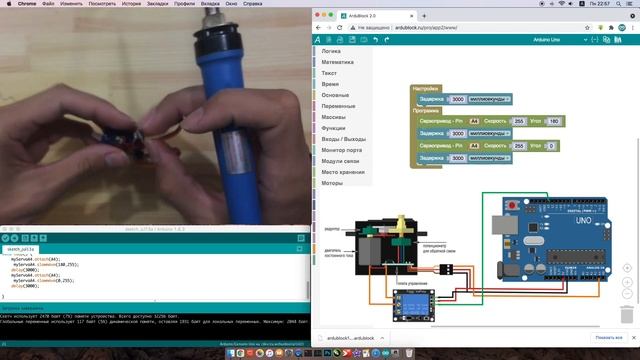Open the Текст block category

(329, 73)
